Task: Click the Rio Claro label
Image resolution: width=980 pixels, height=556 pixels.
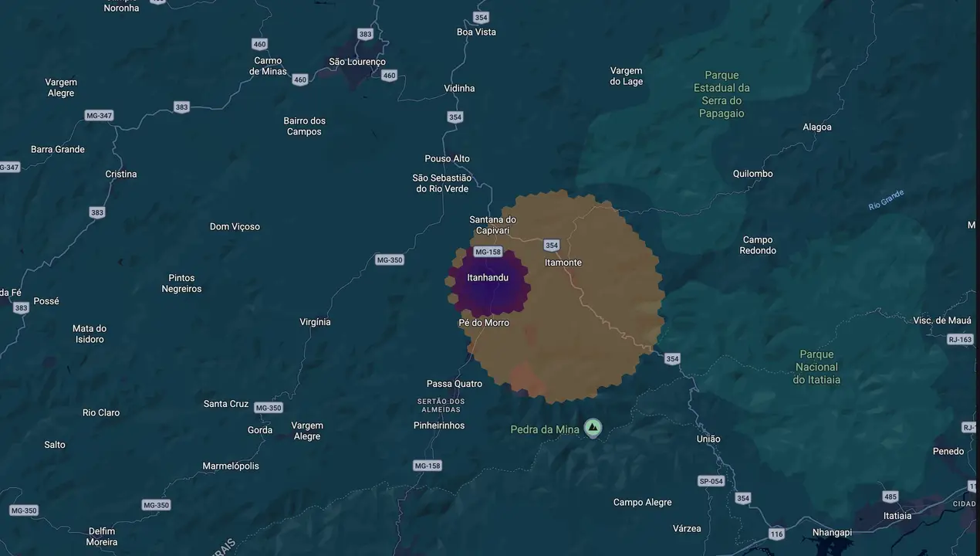Action: coord(101,413)
